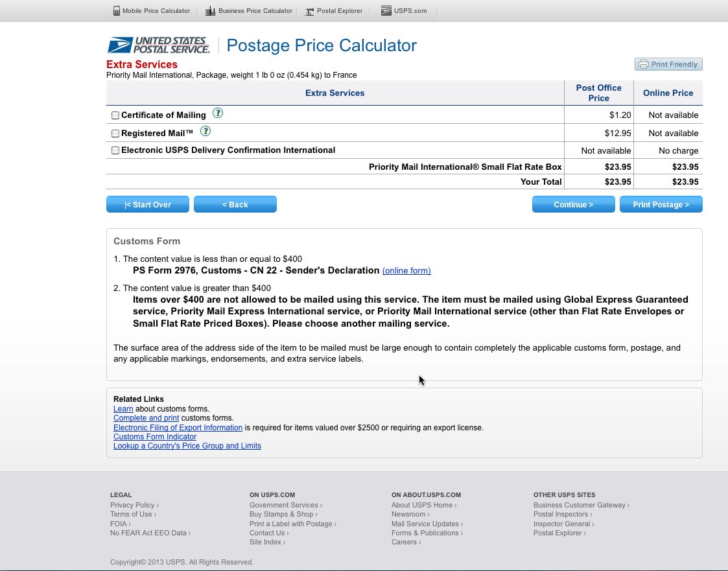The width and height of the screenshot is (728, 571).
Task: Click the USPS.com envelope icon
Action: pos(386,10)
